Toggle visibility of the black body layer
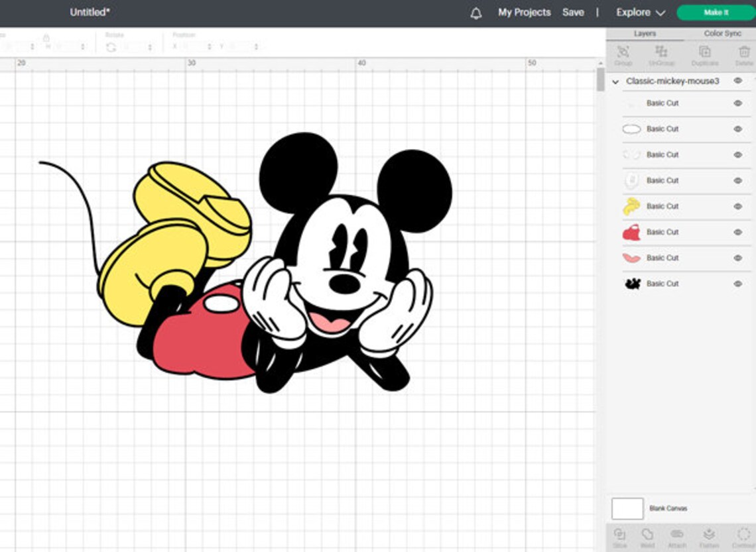 pos(737,283)
